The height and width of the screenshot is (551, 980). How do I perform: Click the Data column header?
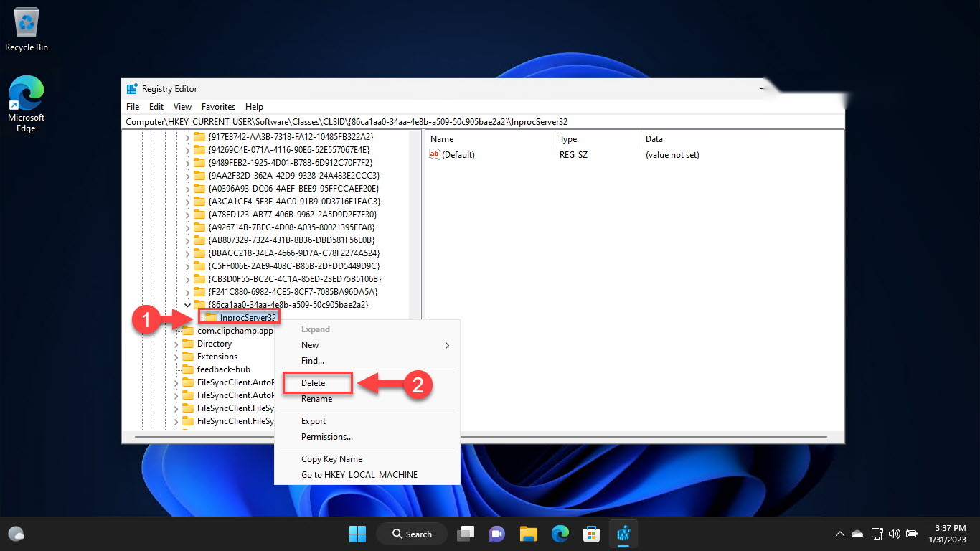742,139
